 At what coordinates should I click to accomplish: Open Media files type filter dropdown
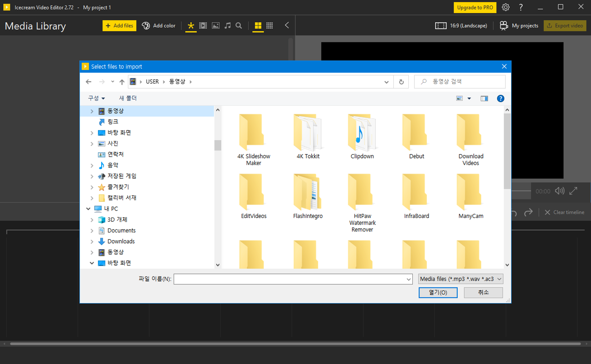click(461, 279)
